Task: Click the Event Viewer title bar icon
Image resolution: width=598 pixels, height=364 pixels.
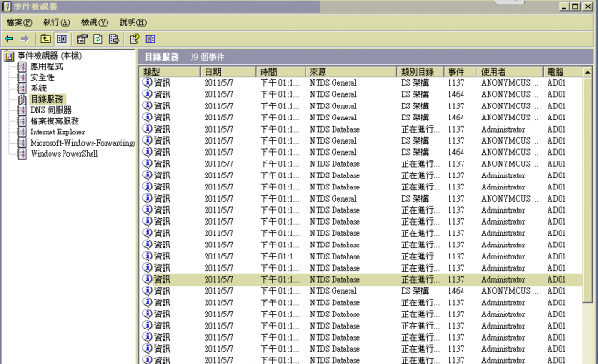Action: pos(7,7)
